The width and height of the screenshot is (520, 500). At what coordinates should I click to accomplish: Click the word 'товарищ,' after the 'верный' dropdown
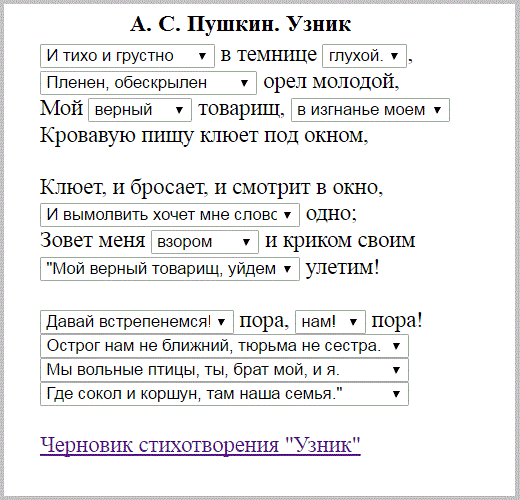242,109
